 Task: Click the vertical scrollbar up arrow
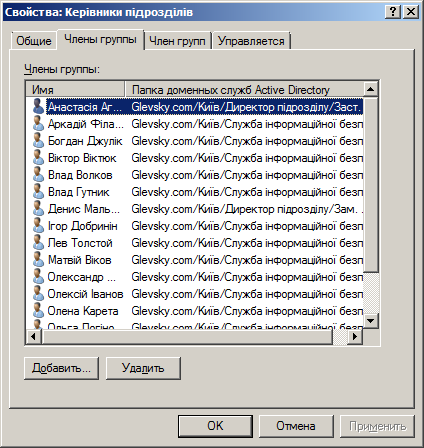[370, 89]
